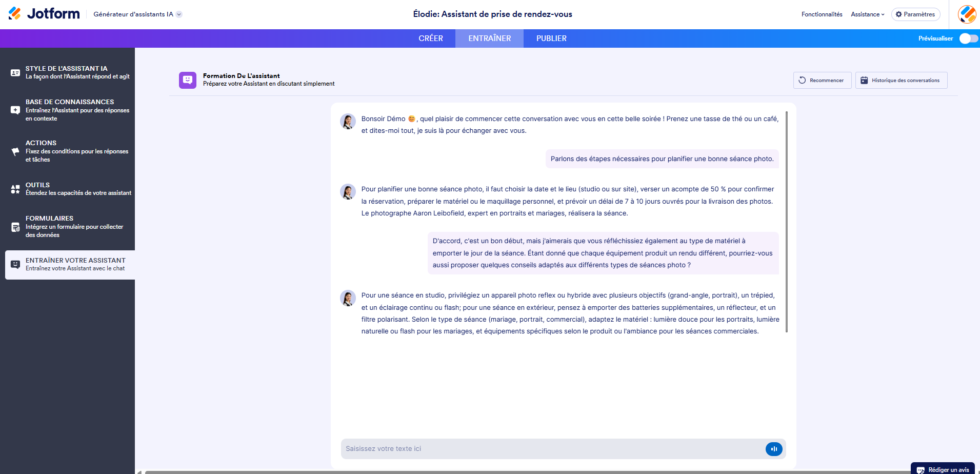Screen dimensions: 980x474
Task: Click the 'D'accord, c'est un bon début' message
Action: (x=603, y=253)
